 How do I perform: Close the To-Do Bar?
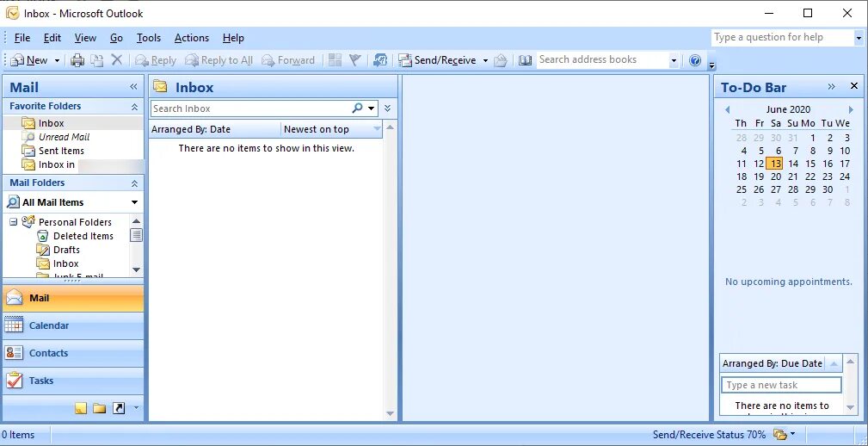tap(854, 86)
